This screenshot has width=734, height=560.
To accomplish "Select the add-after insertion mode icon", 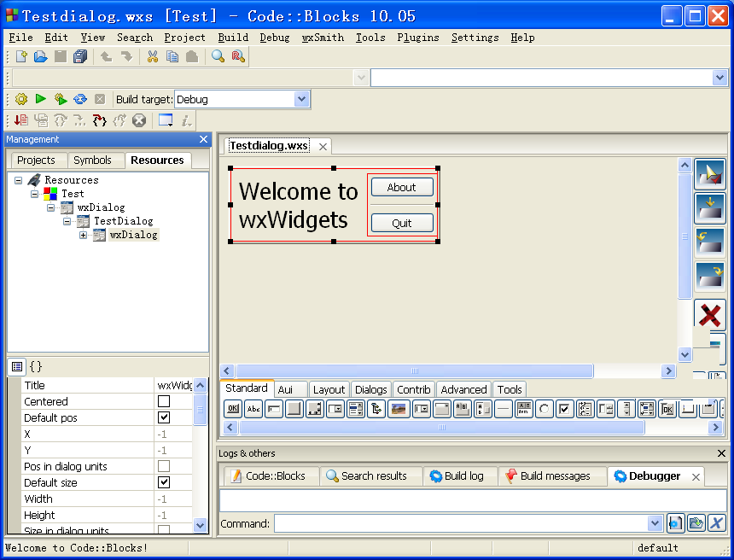I will tap(710, 277).
